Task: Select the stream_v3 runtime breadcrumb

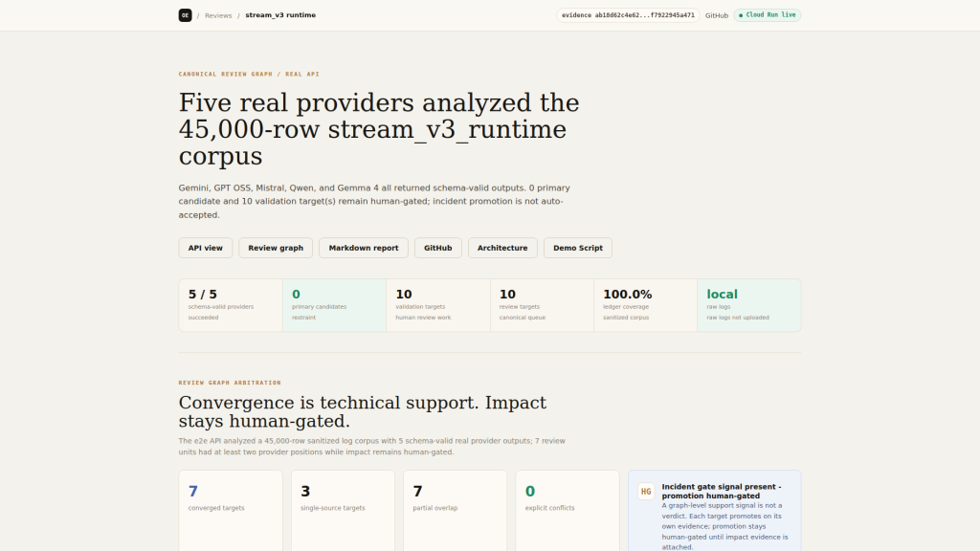Action: (280, 15)
